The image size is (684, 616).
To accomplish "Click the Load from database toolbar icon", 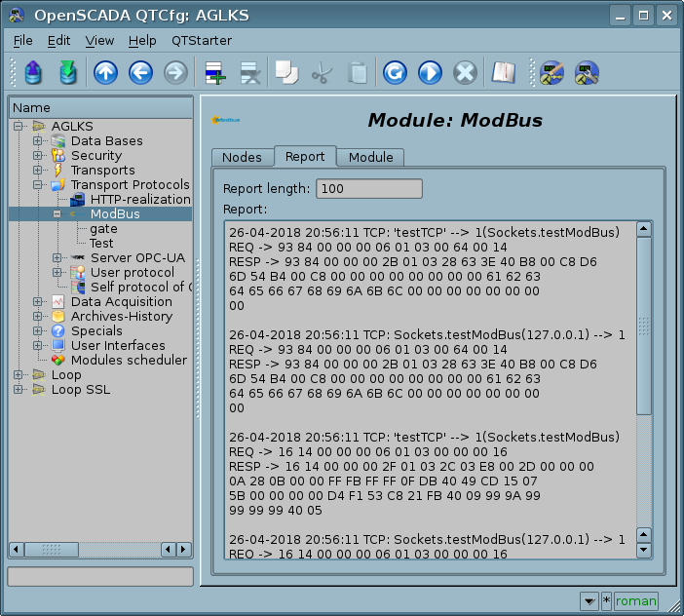I will point(33,73).
